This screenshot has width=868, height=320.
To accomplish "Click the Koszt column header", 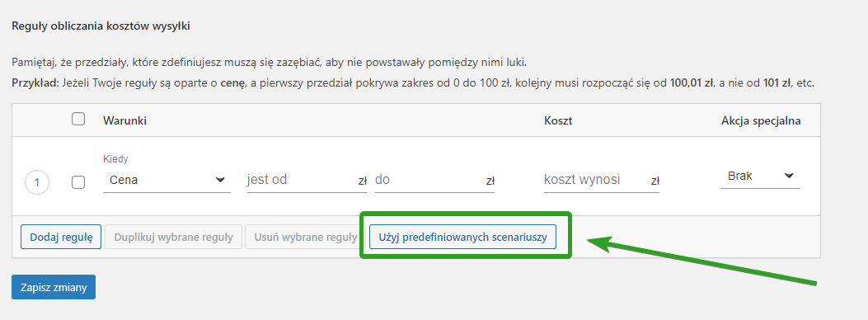I will (x=558, y=120).
